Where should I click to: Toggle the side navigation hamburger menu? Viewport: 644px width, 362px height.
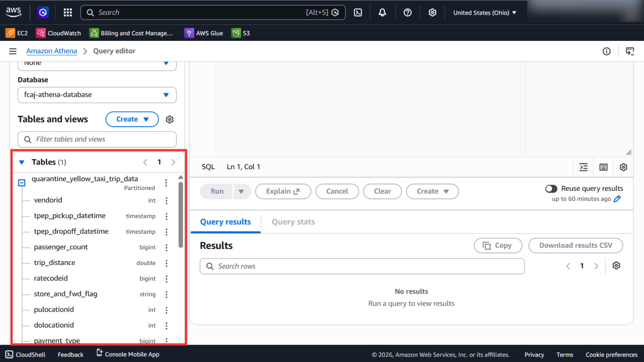(13, 51)
